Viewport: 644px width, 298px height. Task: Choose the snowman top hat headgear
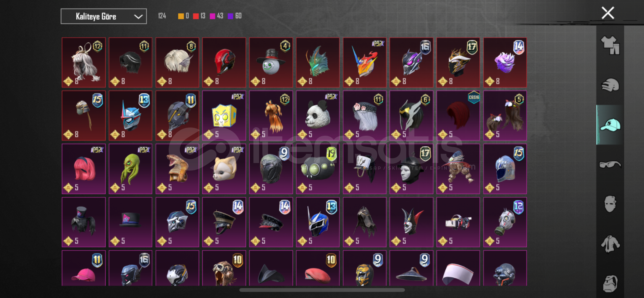(271, 63)
